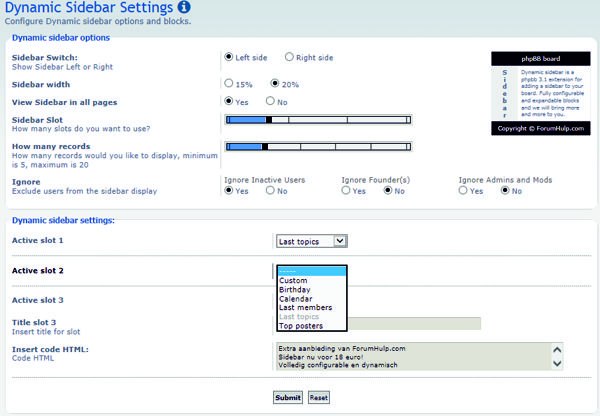Choose 20% sidebar width
Image resolution: width=600 pixels, height=416 pixels.
274,84
